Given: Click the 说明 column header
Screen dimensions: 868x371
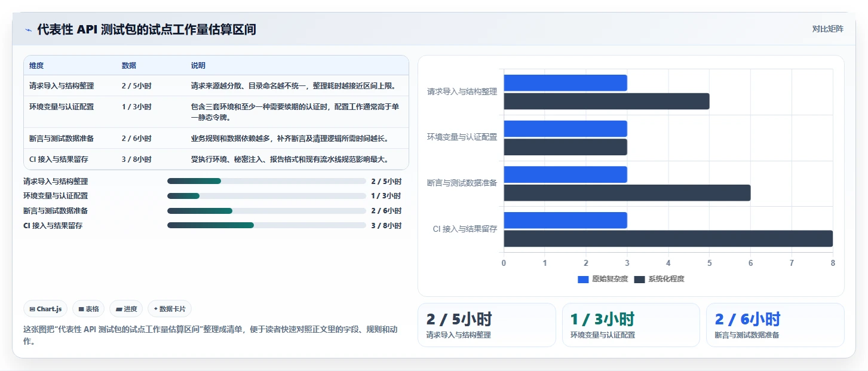Looking at the screenshot, I should [198, 65].
